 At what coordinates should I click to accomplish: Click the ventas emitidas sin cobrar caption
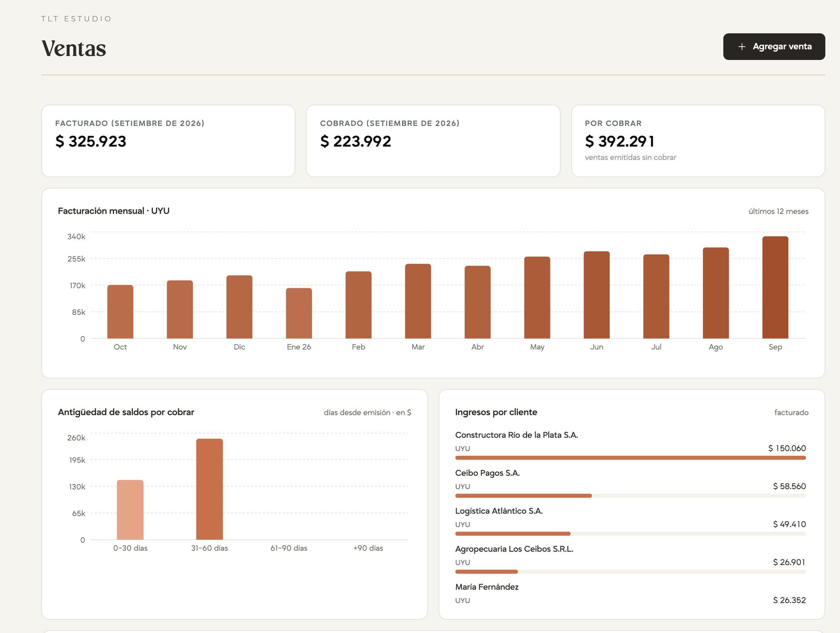[630, 157]
